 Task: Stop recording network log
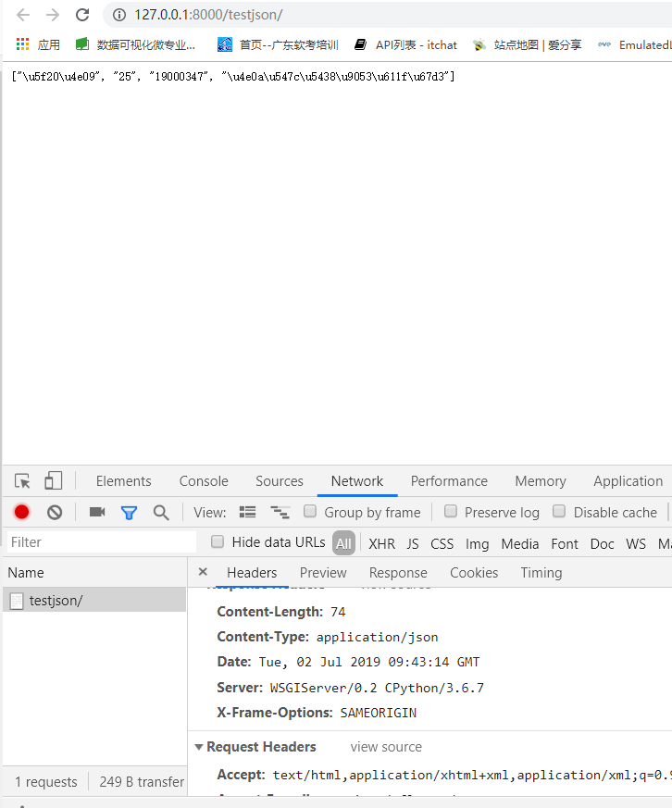[x=21, y=512]
